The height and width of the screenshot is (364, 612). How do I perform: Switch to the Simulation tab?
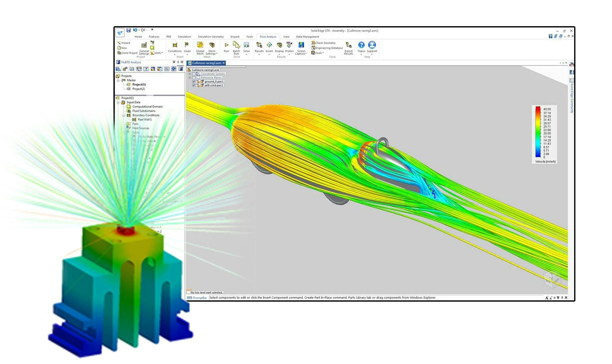coord(184,37)
